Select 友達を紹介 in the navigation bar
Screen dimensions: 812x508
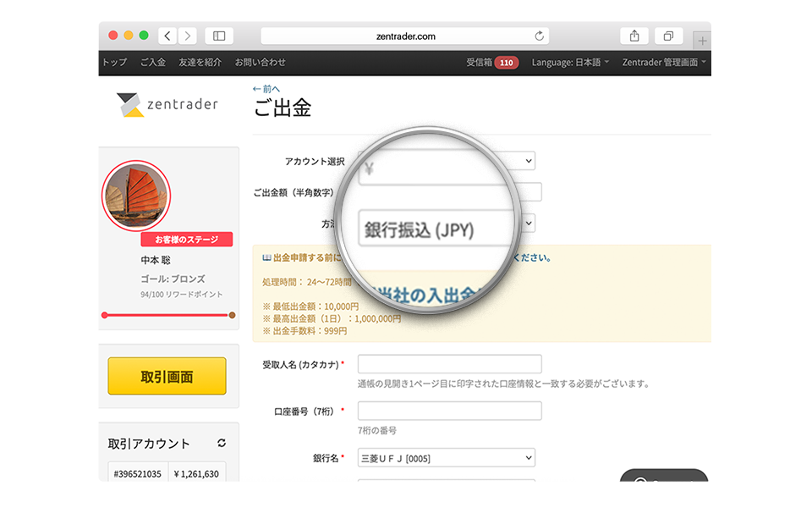[x=200, y=62]
